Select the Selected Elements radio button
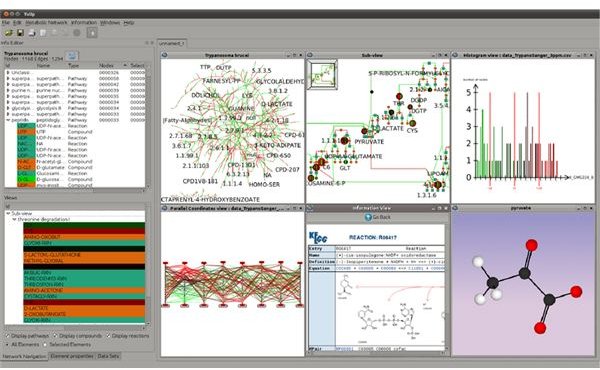Image resolution: width=600 pixels, height=370 pixels. tap(45, 344)
